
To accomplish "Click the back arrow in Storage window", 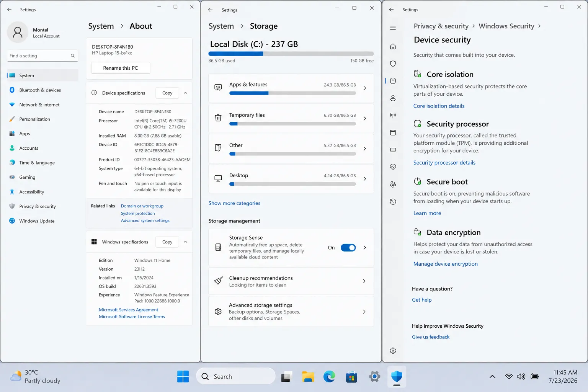I will [210, 10].
